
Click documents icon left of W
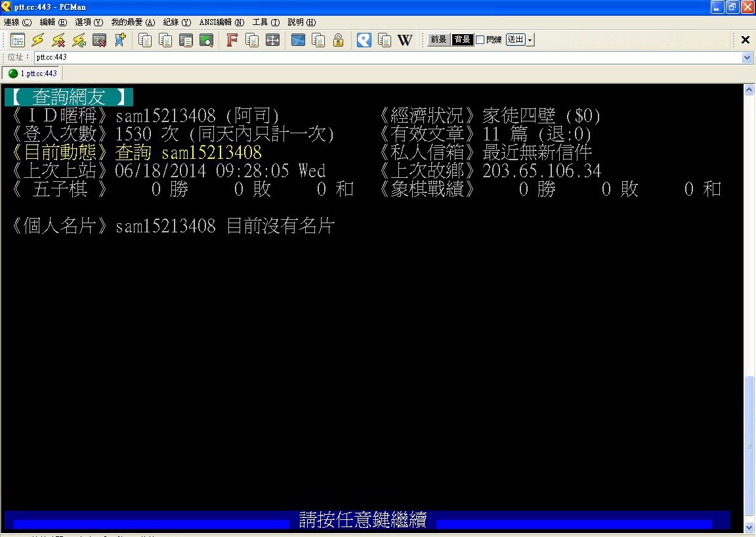point(385,40)
